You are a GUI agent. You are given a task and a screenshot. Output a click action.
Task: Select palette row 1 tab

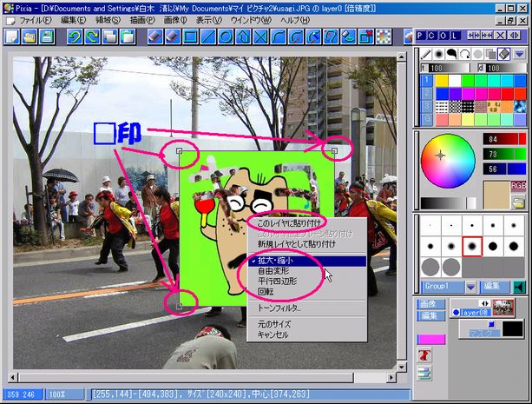pos(426,81)
